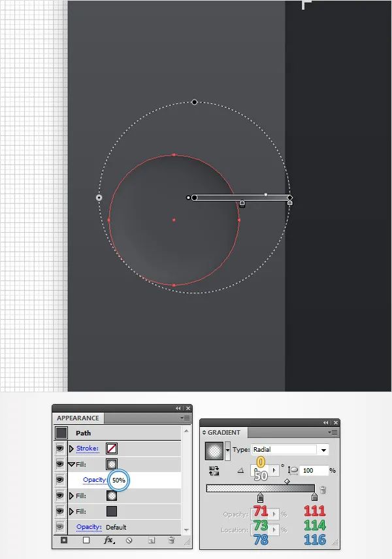Toggle visibility of the Default Opacity row
Screen dimensions: 392x559
60,526
